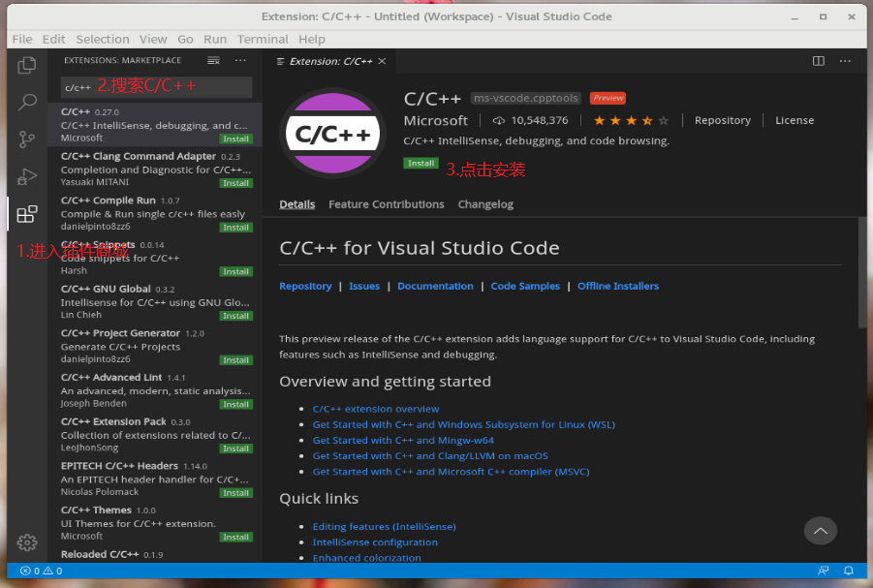This screenshot has height=588, width=873.
Task: Open the Edit menu
Action: pyautogui.click(x=54, y=39)
